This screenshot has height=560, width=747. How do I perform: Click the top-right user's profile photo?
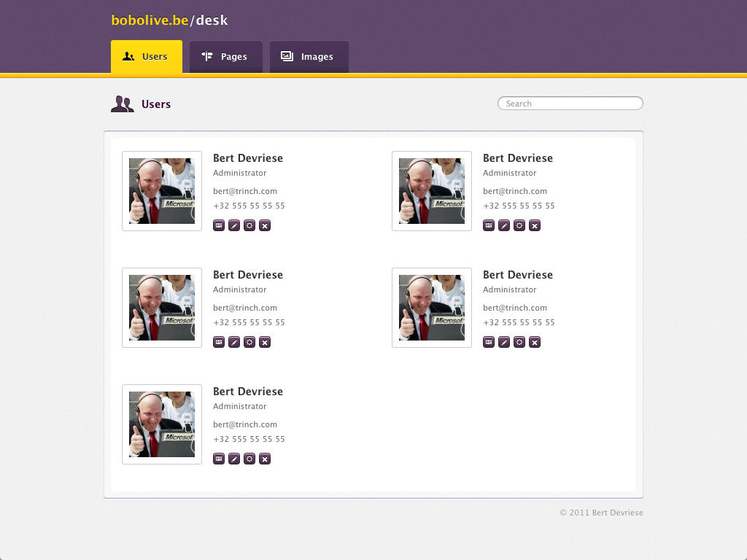pos(432,191)
